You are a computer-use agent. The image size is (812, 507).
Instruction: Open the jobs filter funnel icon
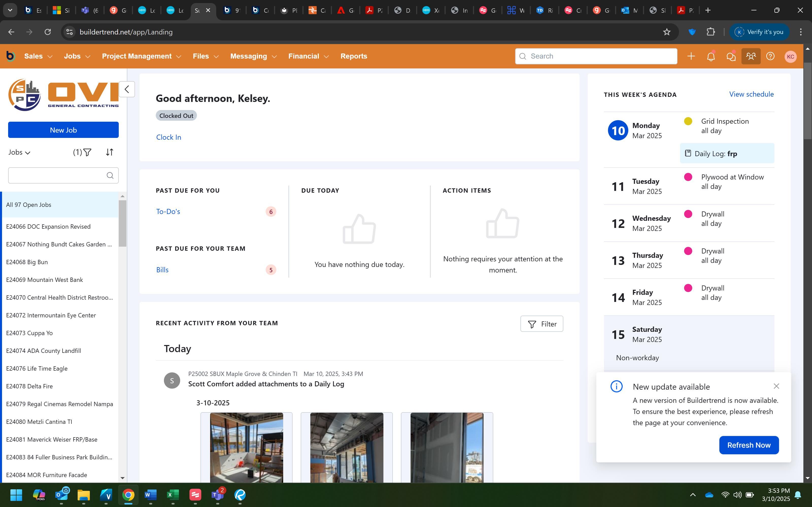pyautogui.click(x=87, y=153)
